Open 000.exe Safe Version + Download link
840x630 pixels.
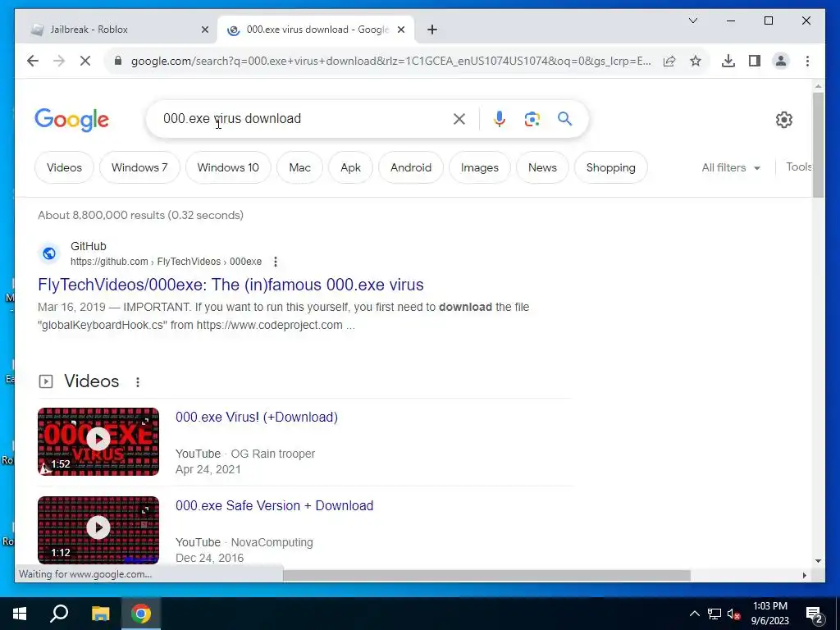point(274,505)
